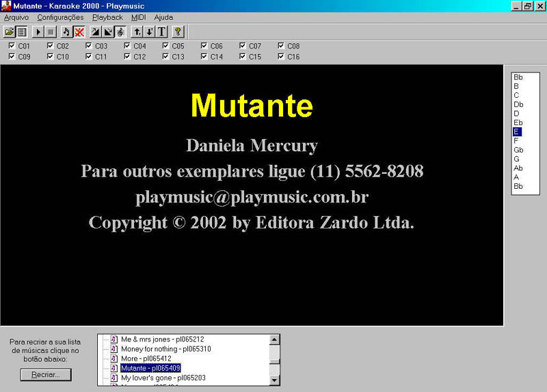The height and width of the screenshot is (392, 547).
Task: Select key Ab in the key list
Action: click(x=518, y=168)
